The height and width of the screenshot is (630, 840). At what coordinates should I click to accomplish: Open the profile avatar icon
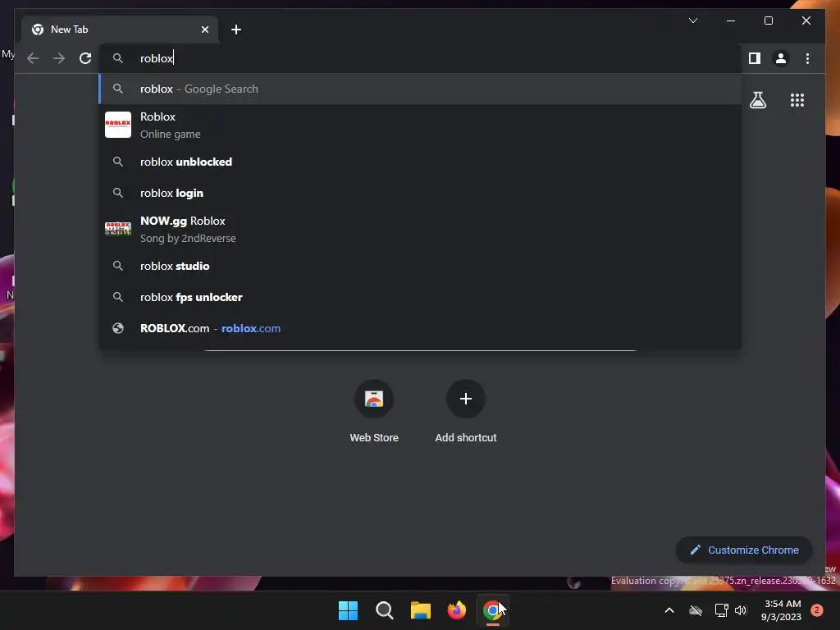(781, 58)
